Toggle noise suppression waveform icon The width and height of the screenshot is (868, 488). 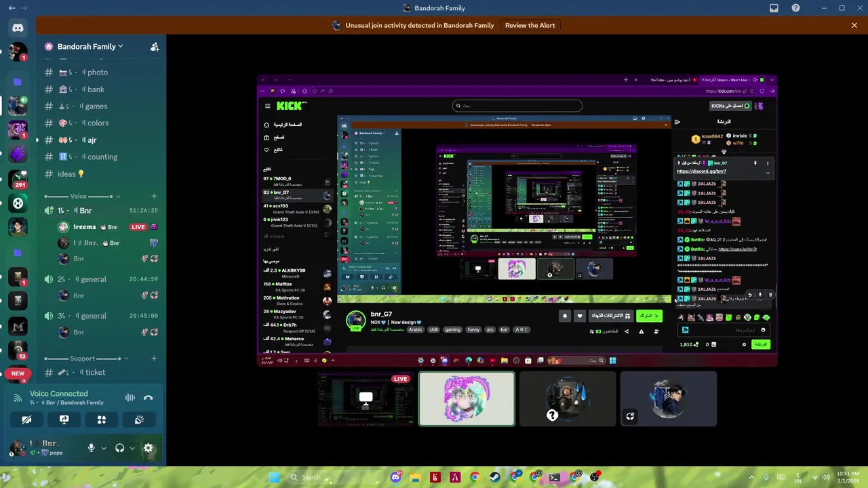coord(130,398)
